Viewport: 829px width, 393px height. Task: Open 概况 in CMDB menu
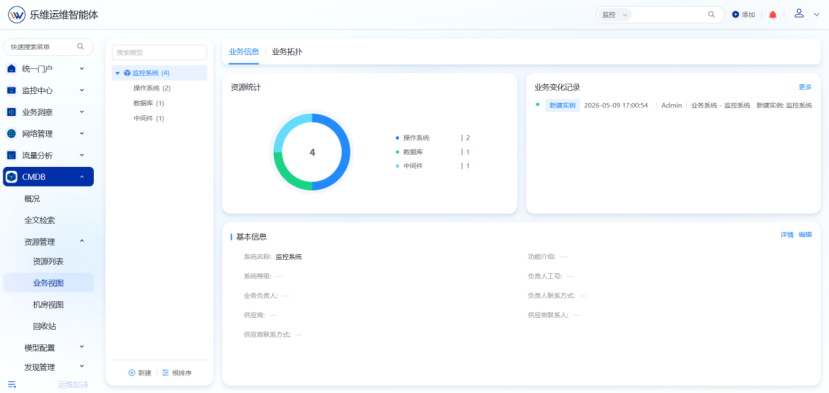tap(32, 199)
